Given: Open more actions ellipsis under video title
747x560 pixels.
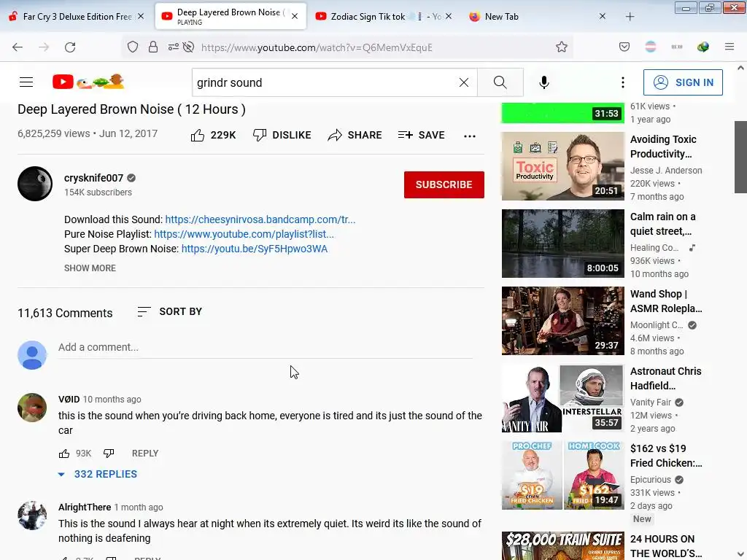Looking at the screenshot, I should pos(470,136).
